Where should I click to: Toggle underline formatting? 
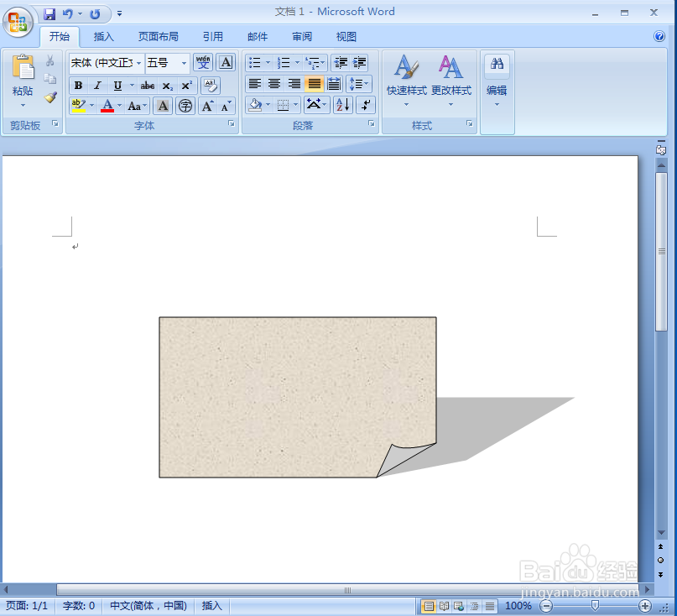coord(117,85)
